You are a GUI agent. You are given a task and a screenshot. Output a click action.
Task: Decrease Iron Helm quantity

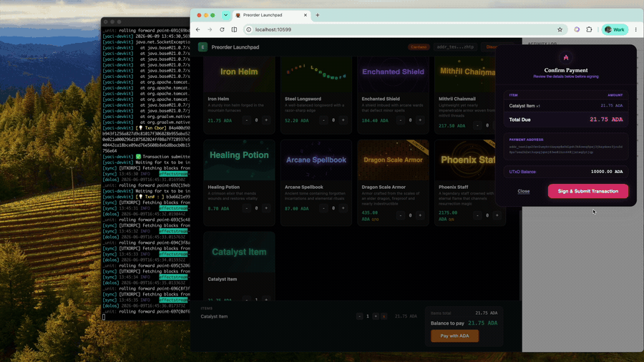click(x=246, y=120)
